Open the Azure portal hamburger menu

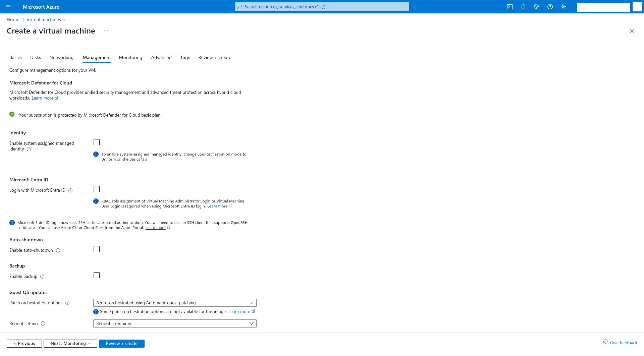pyautogui.click(x=8, y=7)
